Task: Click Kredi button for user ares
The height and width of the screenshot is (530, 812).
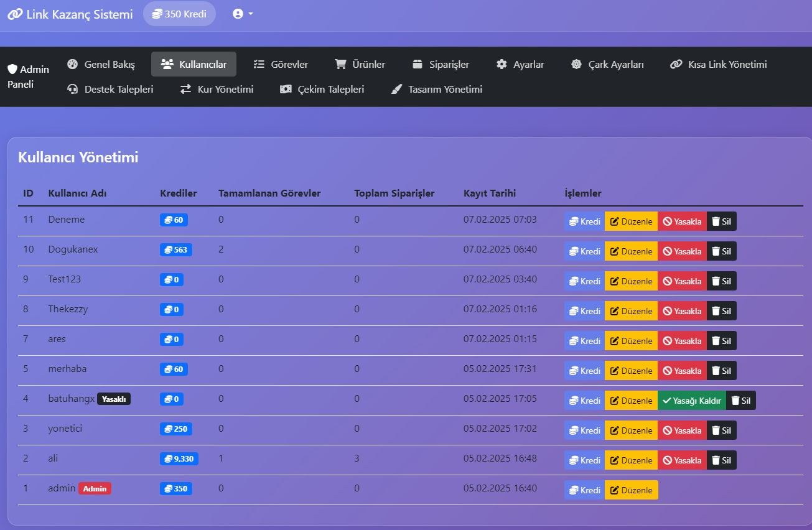Action: coord(584,341)
